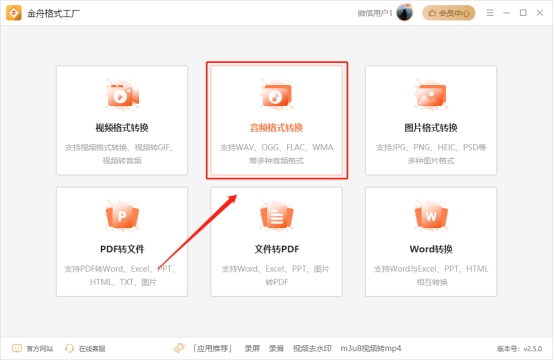Click the online support headset icon
This screenshot has height=360, width=554.
click(69, 348)
